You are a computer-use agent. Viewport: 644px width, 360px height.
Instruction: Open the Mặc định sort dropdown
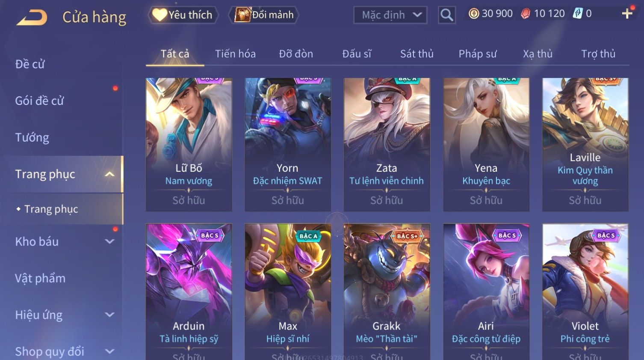pyautogui.click(x=390, y=15)
